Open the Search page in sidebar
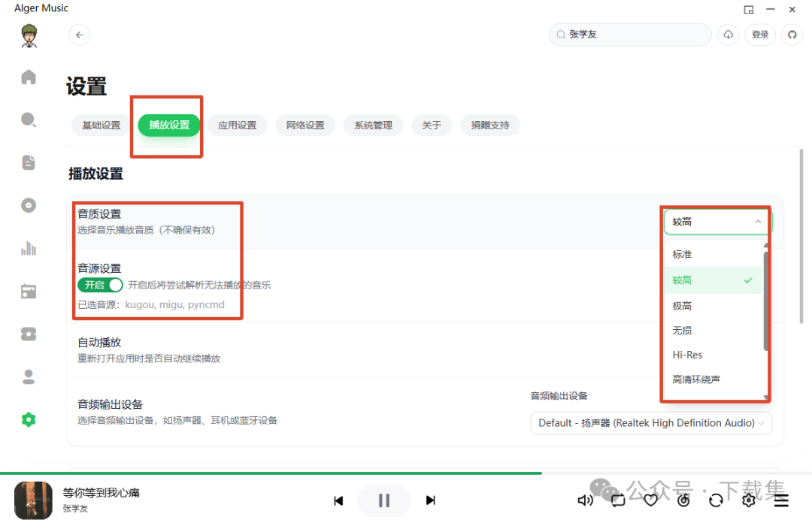 click(x=29, y=120)
